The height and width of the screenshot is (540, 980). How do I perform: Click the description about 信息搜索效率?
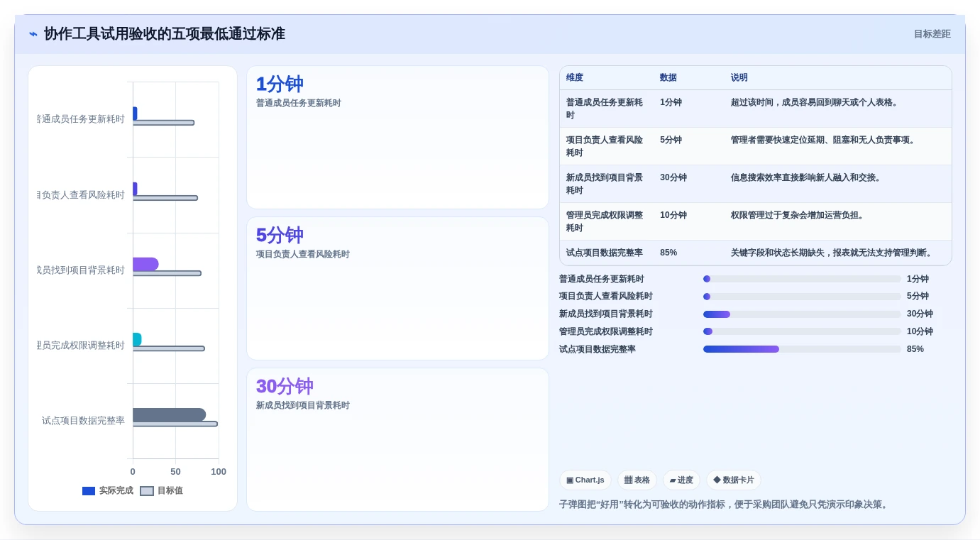pyautogui.click(x=807, y=177)
